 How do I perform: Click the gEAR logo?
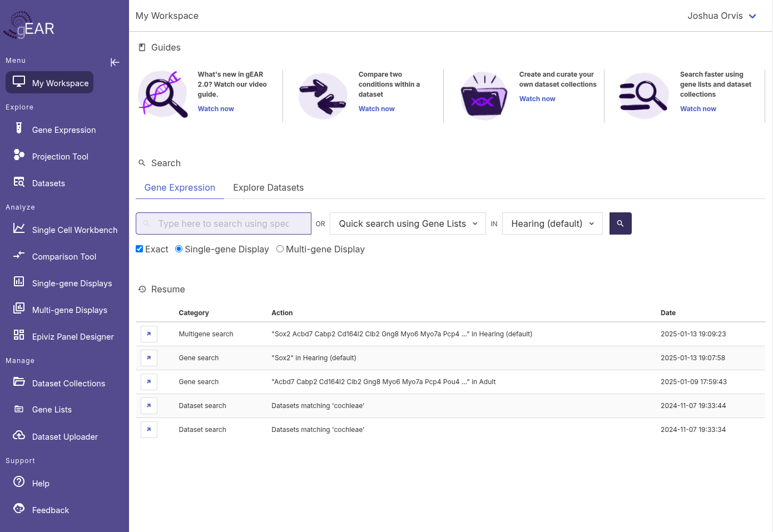[x=29, y=26]
